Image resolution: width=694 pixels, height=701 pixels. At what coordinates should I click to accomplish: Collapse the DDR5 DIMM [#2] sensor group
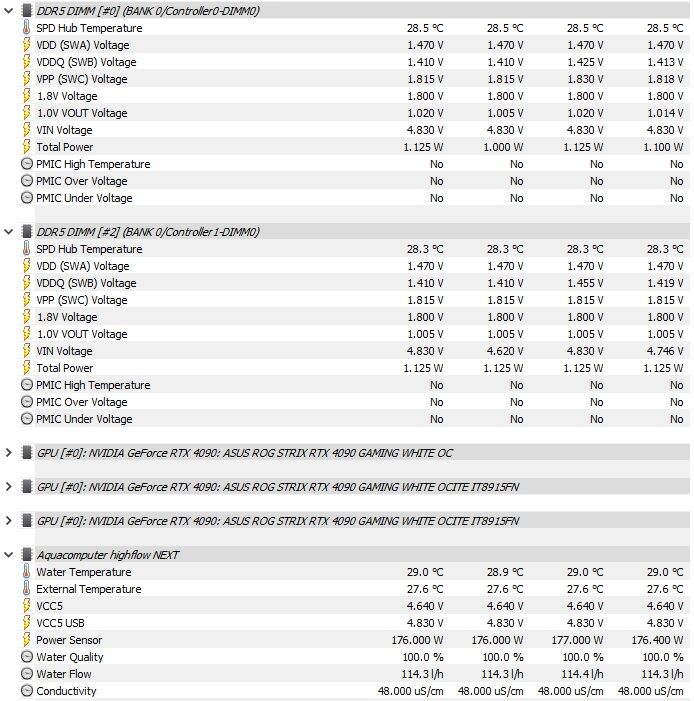(x=8, y=232)
